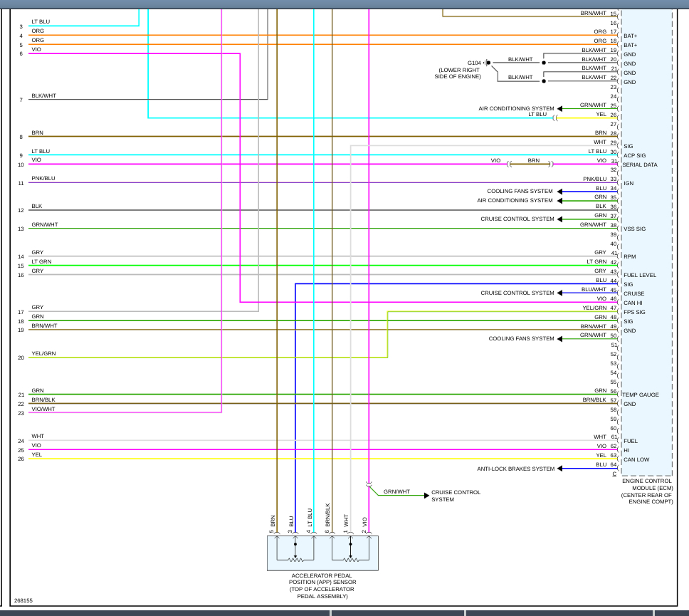Viewport: 689px width, 616px height.
Task: Open the ANTI-LOCK BRAKES SYSTEM reference
Action: pos(516,469)
